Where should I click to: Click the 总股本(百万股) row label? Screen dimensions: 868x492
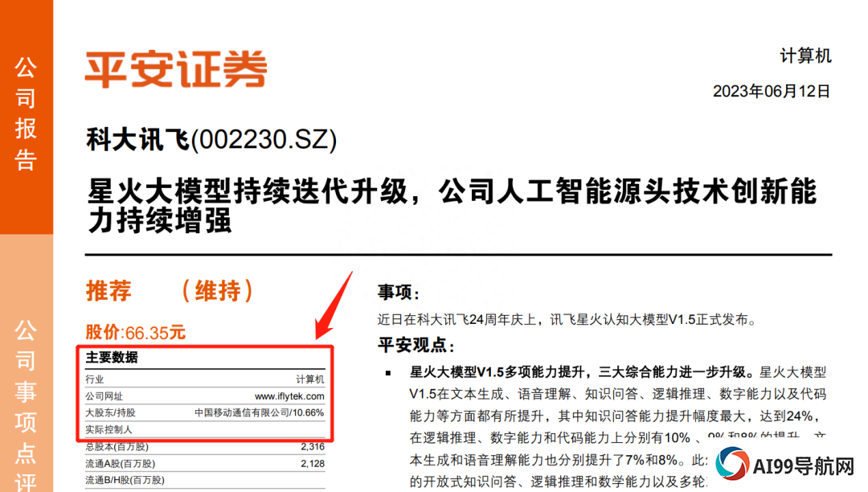pyautogui.click(x=117, y=447)
